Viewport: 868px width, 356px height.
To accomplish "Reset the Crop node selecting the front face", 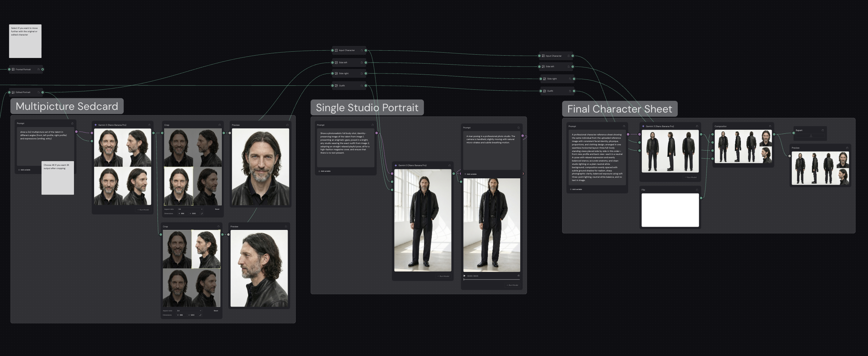I will (x=217, y=209).
